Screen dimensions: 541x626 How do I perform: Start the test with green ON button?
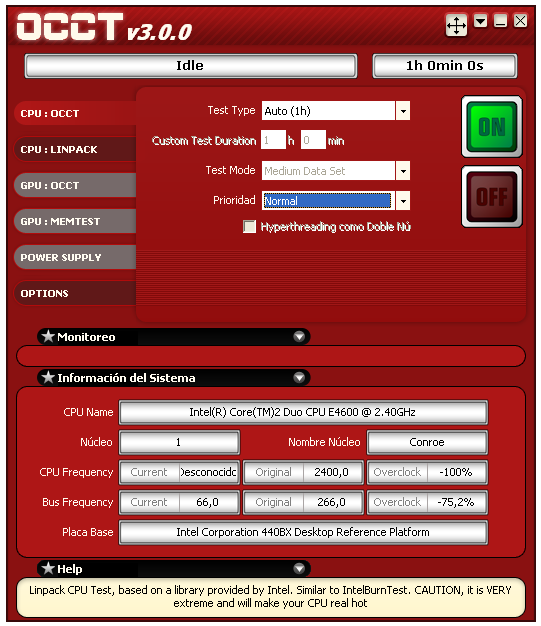pos(491,127)
